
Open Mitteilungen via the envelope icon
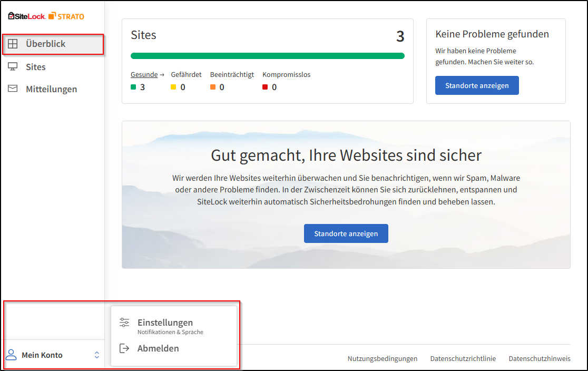tap(13, 89)
